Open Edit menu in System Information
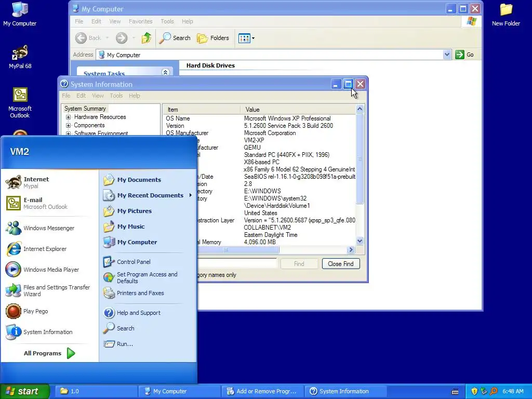The image size is (532, 399). click(x=81, y=96)
